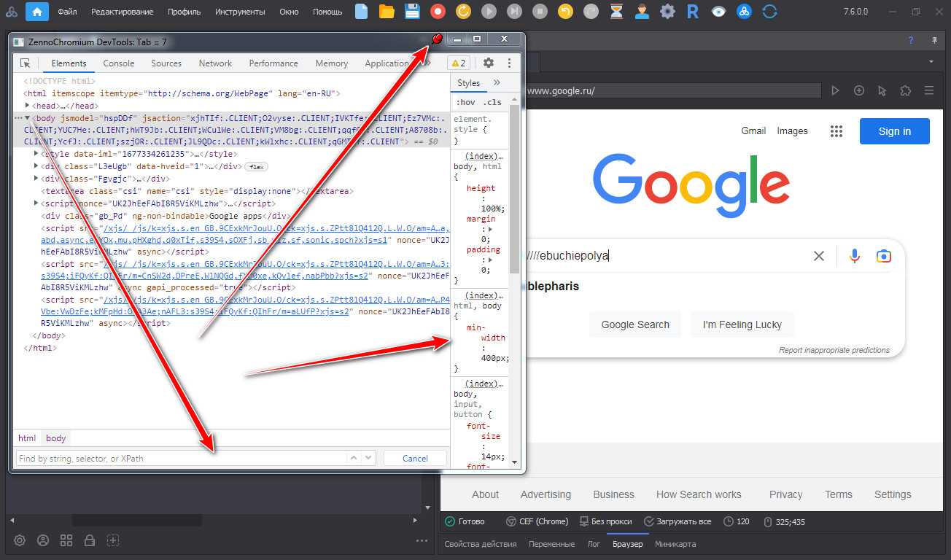
Task: Go to next search result arrow
Action: click(368, 459)
